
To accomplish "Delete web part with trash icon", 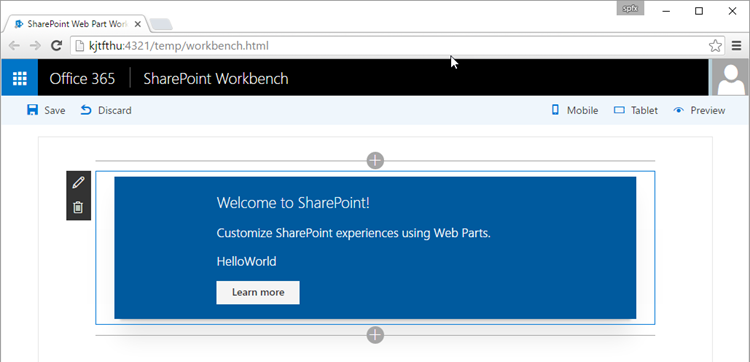I will click(78, 207).
